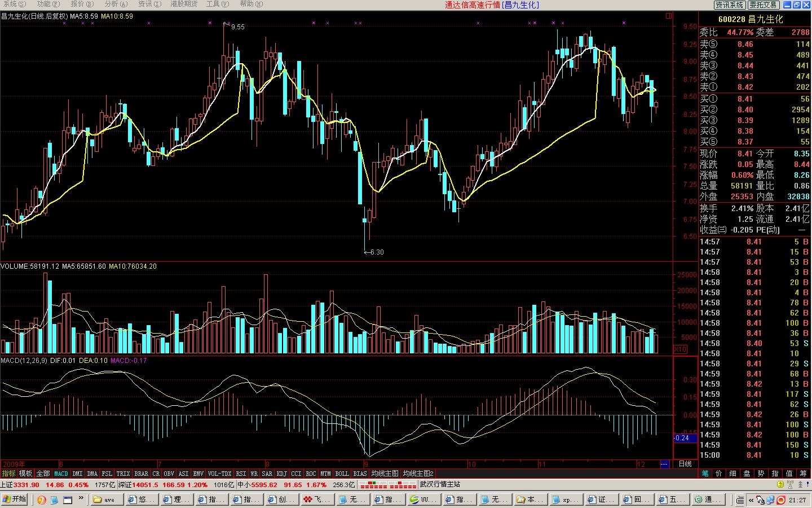
Task: Expand the quick launch overflow chevron
Action: tap(81, 498)
